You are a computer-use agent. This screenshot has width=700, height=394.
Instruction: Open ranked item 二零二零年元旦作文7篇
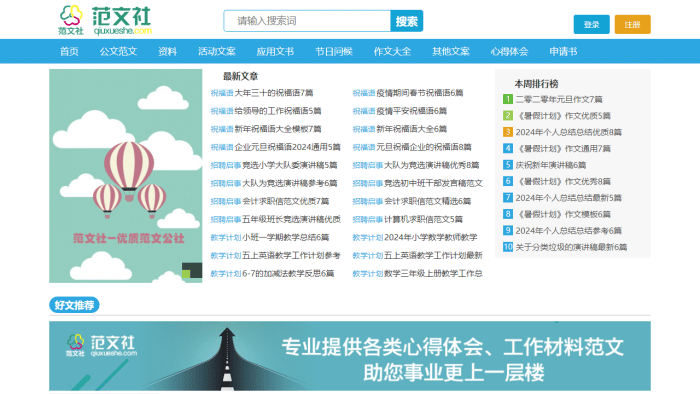(559, 99)
